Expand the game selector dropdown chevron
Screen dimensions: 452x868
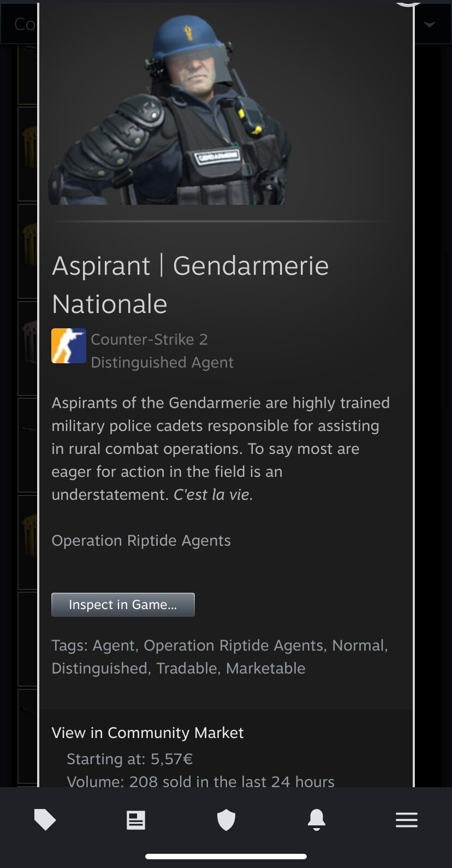pyautogui.click(x=430, y=24)
